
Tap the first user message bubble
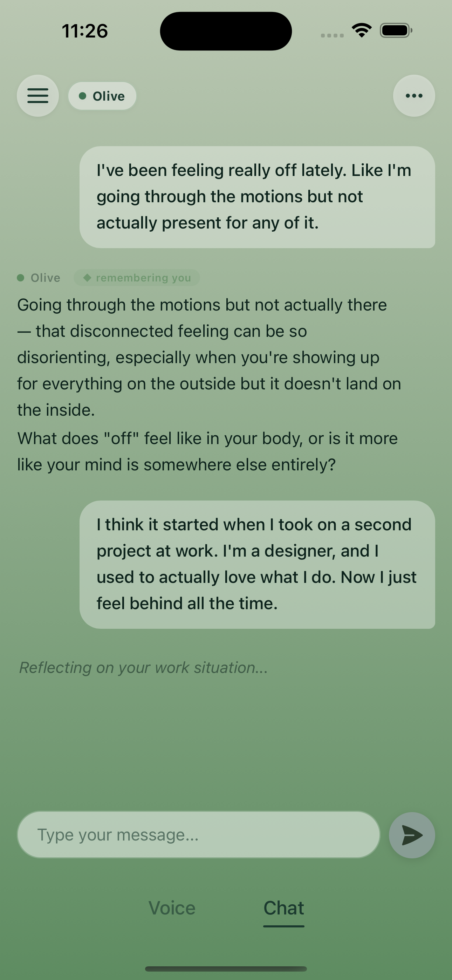257,197
